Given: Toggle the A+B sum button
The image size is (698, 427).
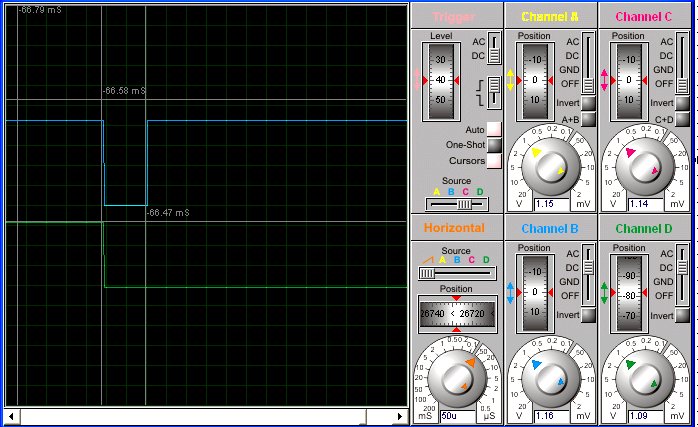Looking at the screenshot, I should tap(588, 119).
